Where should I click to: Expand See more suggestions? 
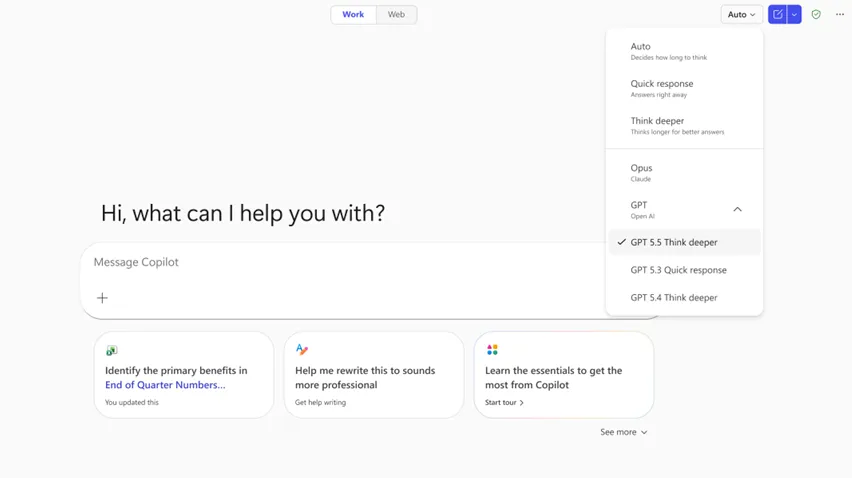623,432
